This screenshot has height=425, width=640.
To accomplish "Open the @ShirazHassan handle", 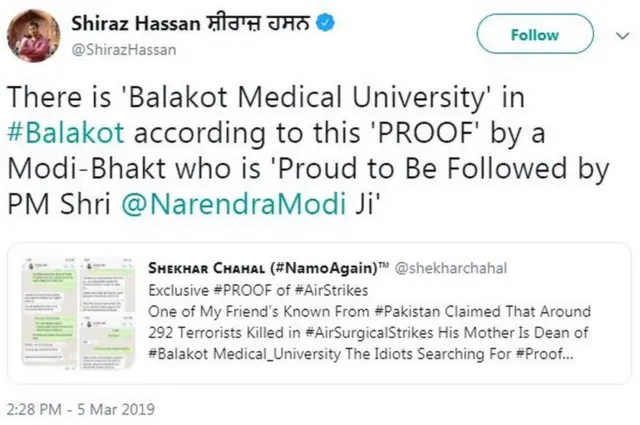I will click(x=115, y=45).
